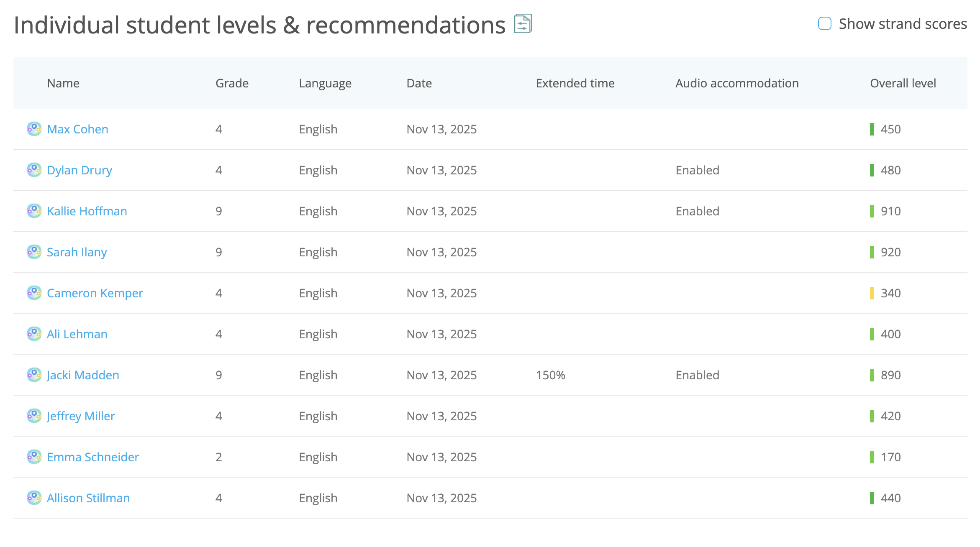Open Jeffrey Miller's student profile link

[81, 416]
